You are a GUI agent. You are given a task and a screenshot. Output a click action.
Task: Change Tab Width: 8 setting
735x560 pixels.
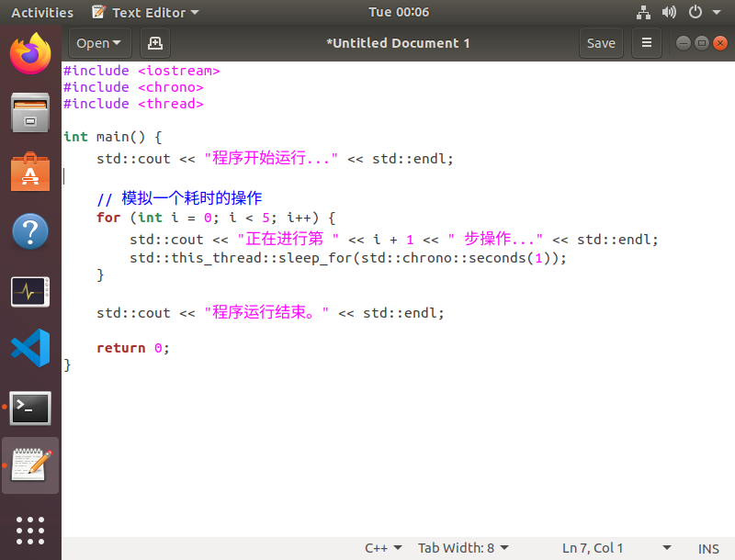point(463,548)
